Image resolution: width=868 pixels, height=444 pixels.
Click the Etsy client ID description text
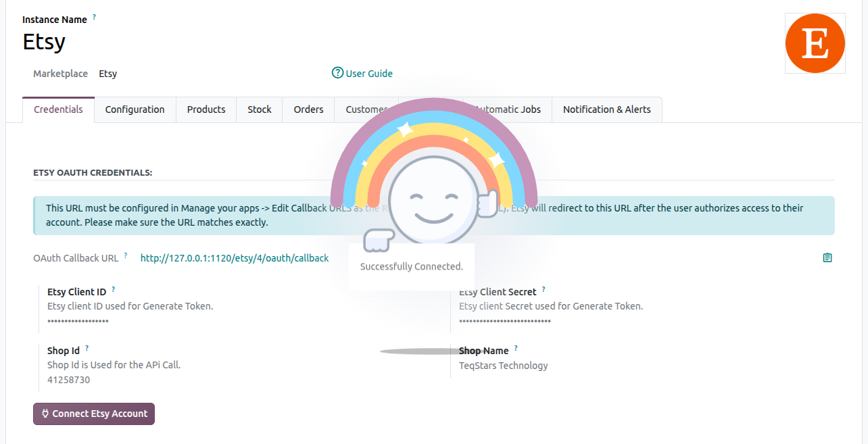coord(130,306)
